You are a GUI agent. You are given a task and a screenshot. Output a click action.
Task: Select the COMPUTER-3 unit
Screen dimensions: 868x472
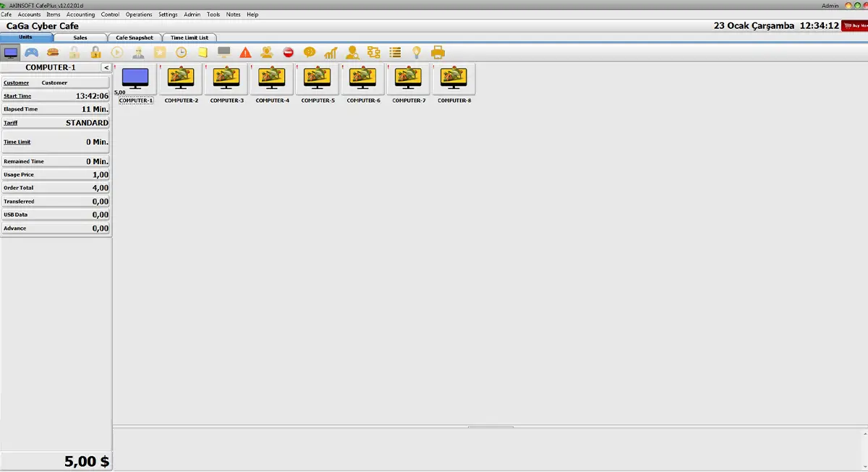click(x=226, y=83)
